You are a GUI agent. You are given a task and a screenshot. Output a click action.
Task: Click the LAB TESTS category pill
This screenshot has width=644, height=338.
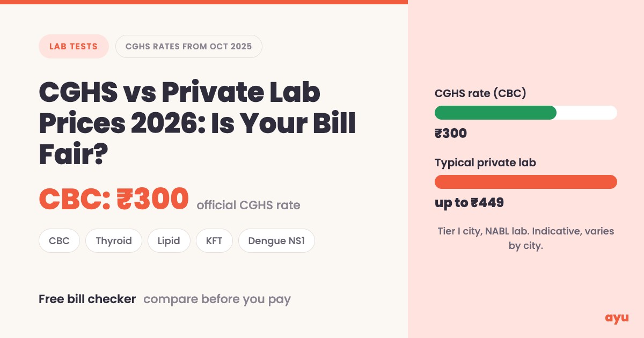click(74, 46)
